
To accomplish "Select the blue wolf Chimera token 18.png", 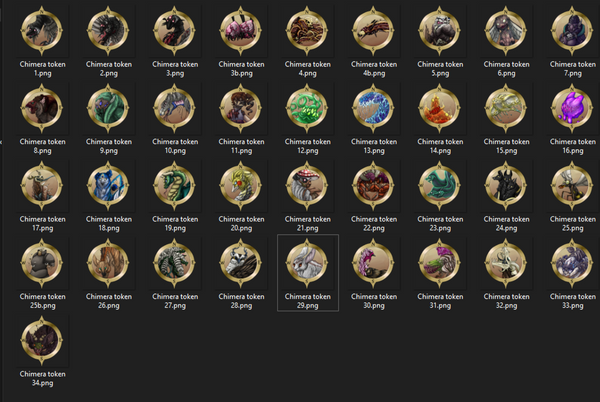I will (x=108, y=186).
